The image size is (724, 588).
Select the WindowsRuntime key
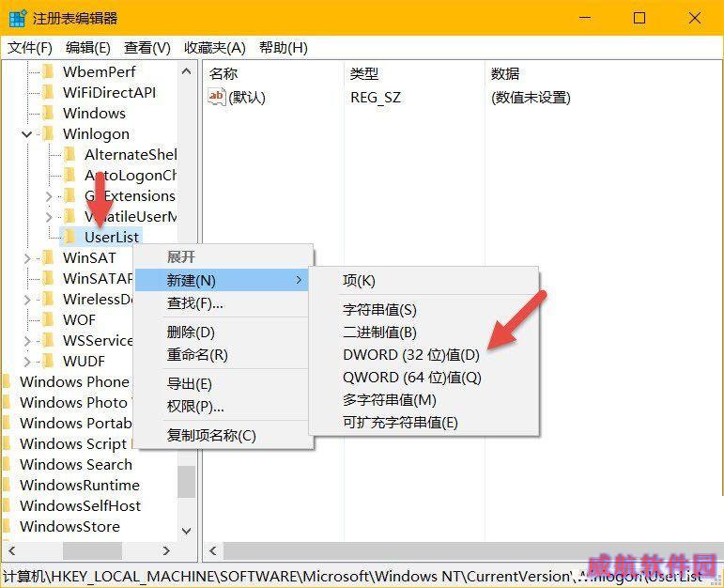click(80, 485)
